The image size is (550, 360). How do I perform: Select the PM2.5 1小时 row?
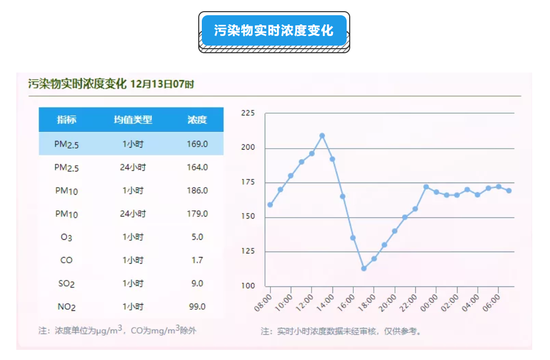(x=131, y=144)
